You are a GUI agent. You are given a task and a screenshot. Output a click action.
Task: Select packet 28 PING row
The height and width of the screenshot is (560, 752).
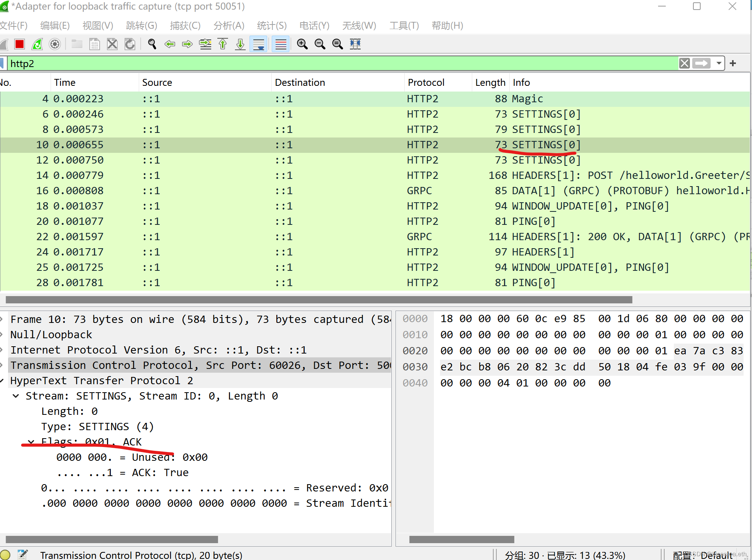pyautogui.click(x=375, y=283)
